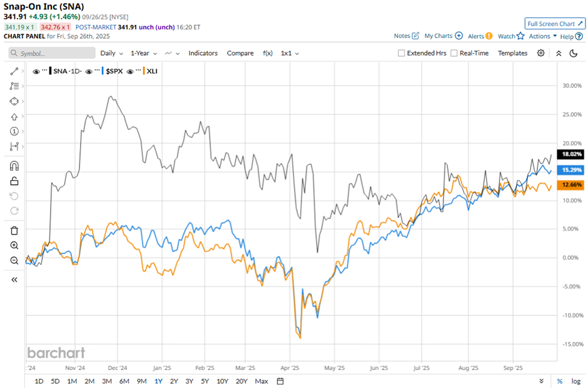
Task: Click the undo arrow icon
Action: [x=14, y=196]
